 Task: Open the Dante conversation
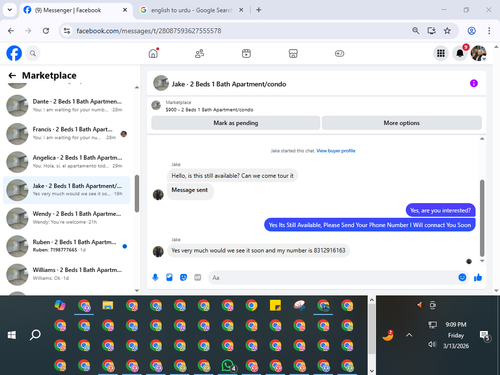point(67,105)
